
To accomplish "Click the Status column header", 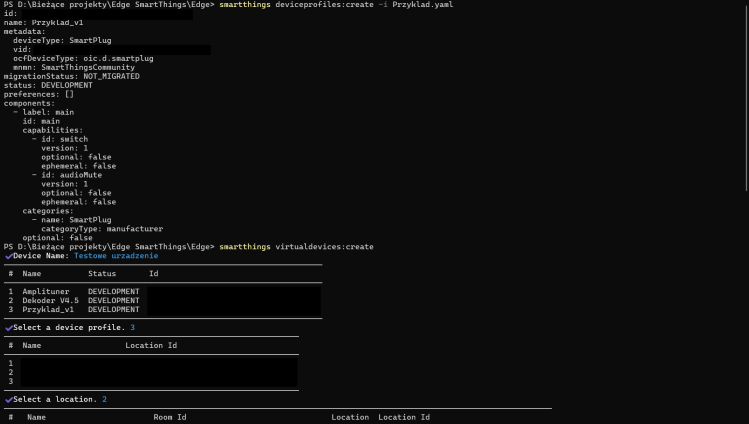I will click(102, 273).
